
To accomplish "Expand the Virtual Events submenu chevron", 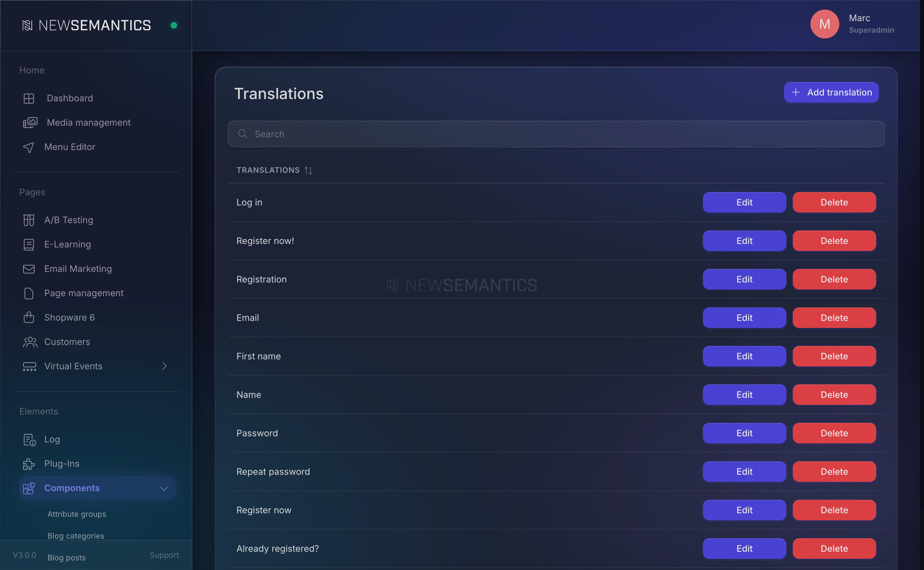I will (165, 366).
